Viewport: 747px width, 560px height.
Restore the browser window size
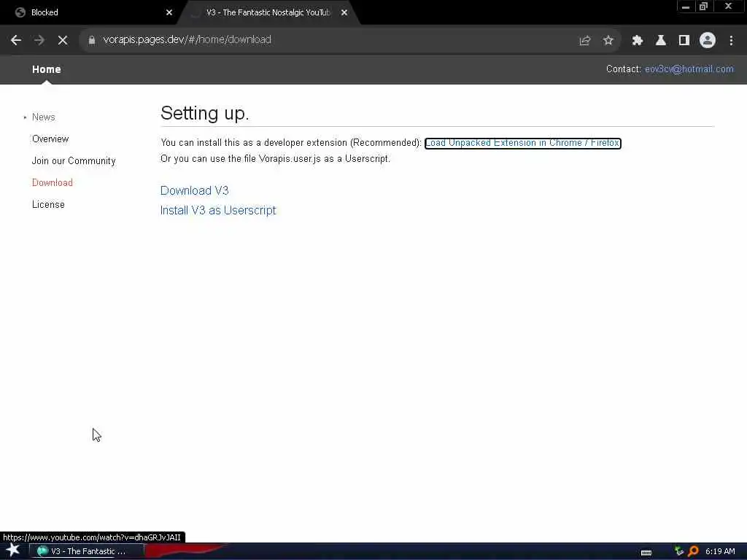703,7
